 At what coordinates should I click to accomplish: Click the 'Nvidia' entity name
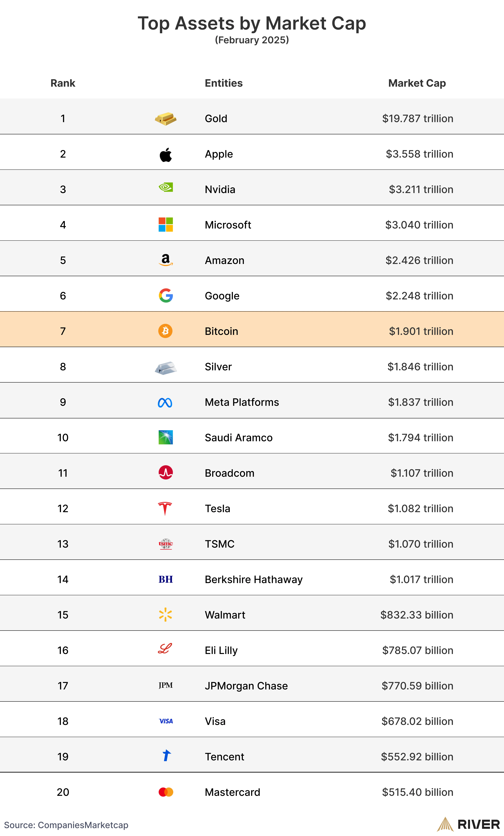tap(220, 189)
